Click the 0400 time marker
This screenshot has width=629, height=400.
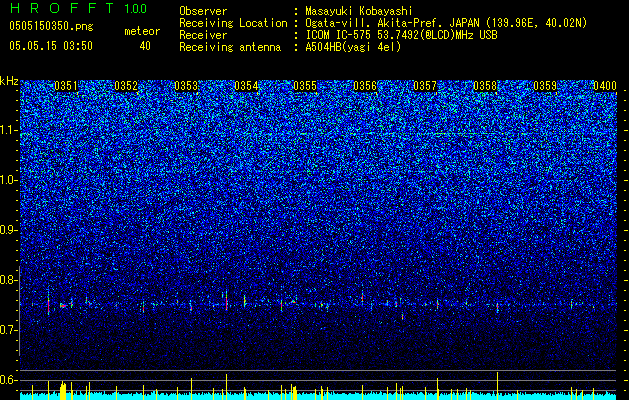click(605, 86)
